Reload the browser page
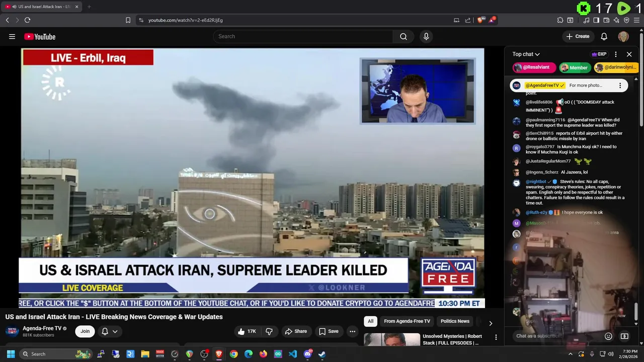Image resolution: width=644 pixels, height=362 pixels. point(27,20)
